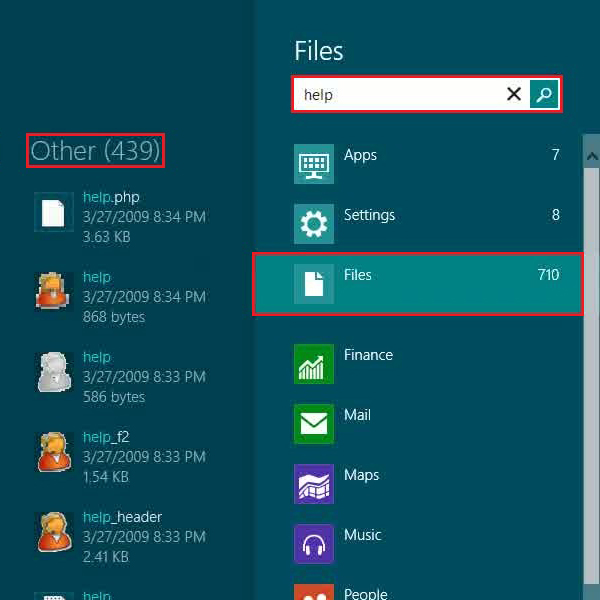
Task: Click the 710 files result count
Action: (548, 275)
